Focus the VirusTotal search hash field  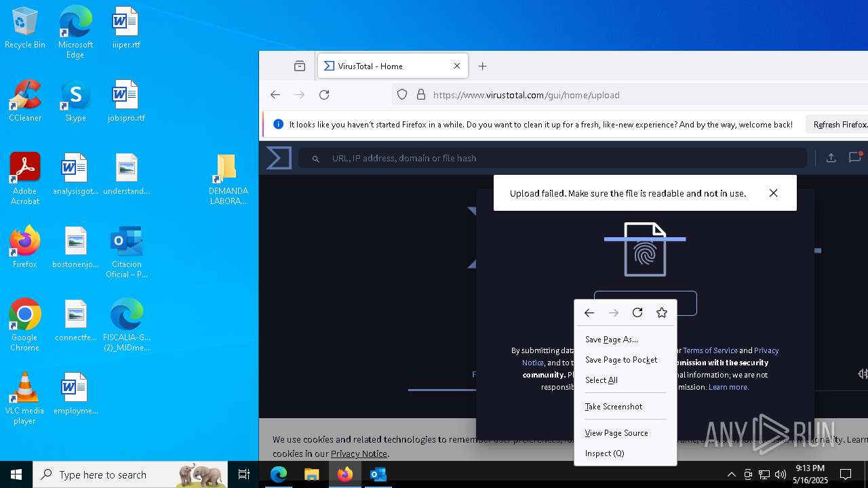coord(552,158)
